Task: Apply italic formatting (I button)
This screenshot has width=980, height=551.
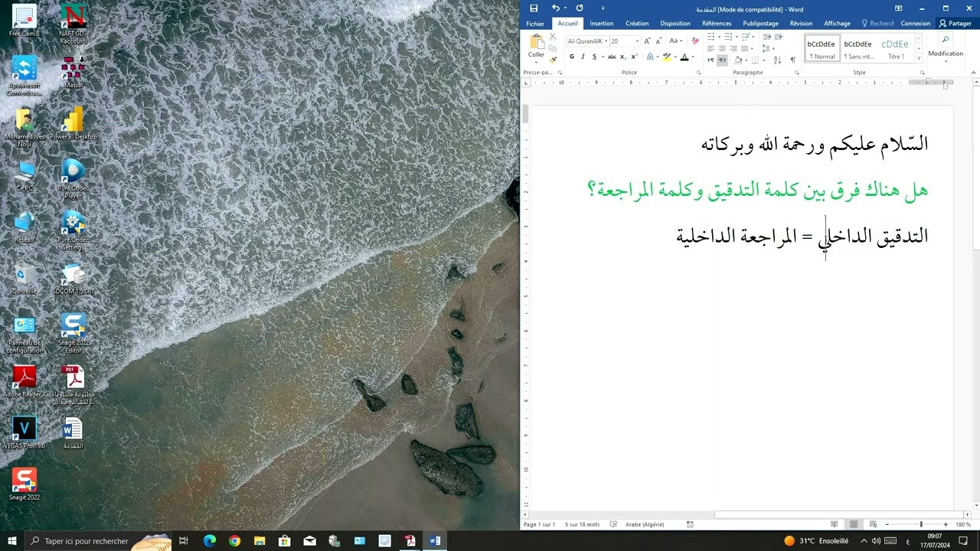Action: (583, 57)
